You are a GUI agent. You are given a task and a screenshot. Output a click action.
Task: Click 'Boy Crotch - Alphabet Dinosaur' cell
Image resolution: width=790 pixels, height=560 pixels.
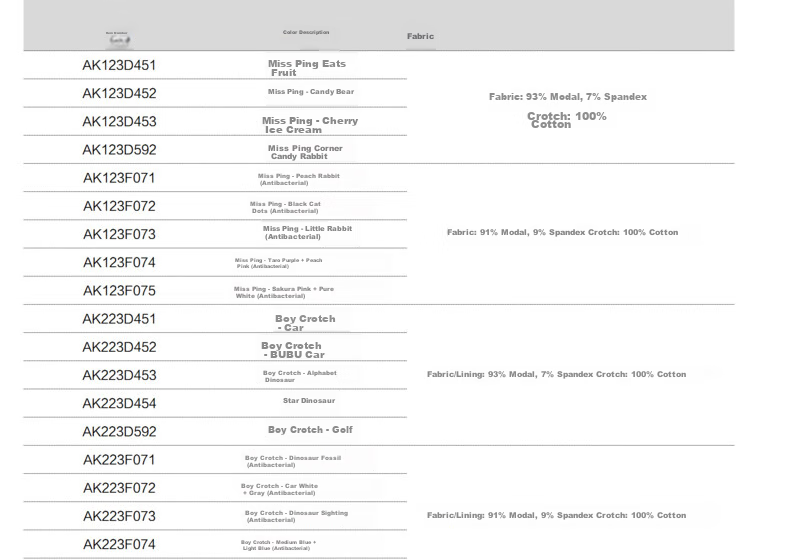pos(300,377)
